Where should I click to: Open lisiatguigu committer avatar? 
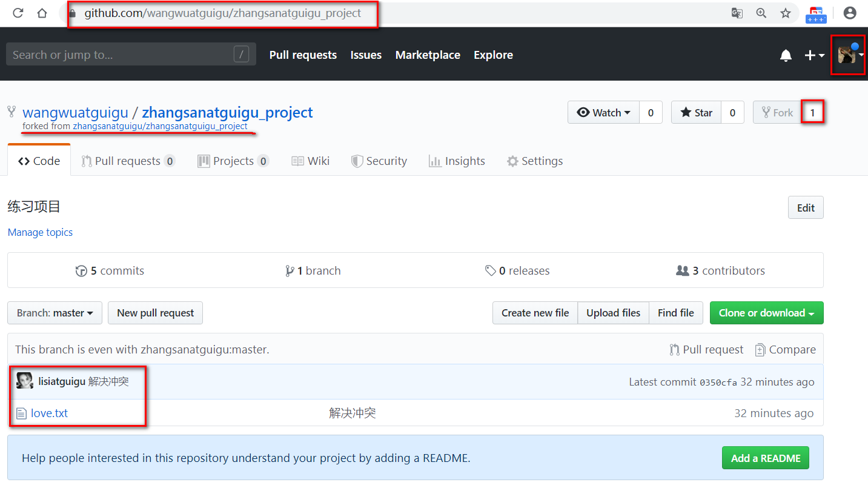point(25,381)
